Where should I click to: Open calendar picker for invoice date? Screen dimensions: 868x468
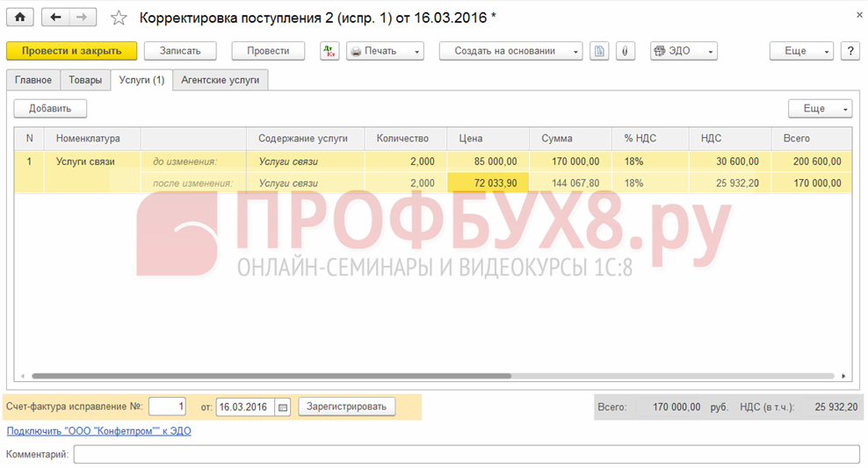282,407
